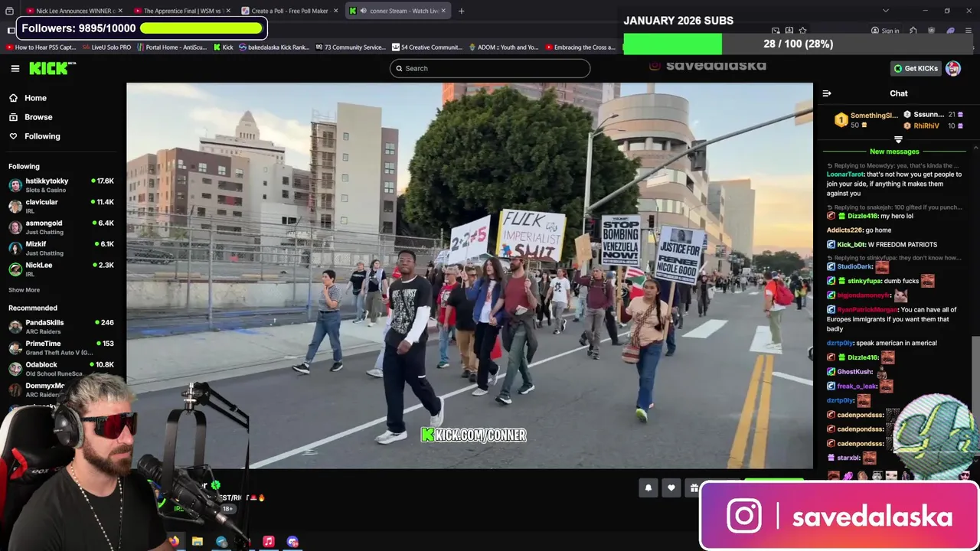Open asmongold followed channel
Screen dimensions: 980x551
coord(61,227)
